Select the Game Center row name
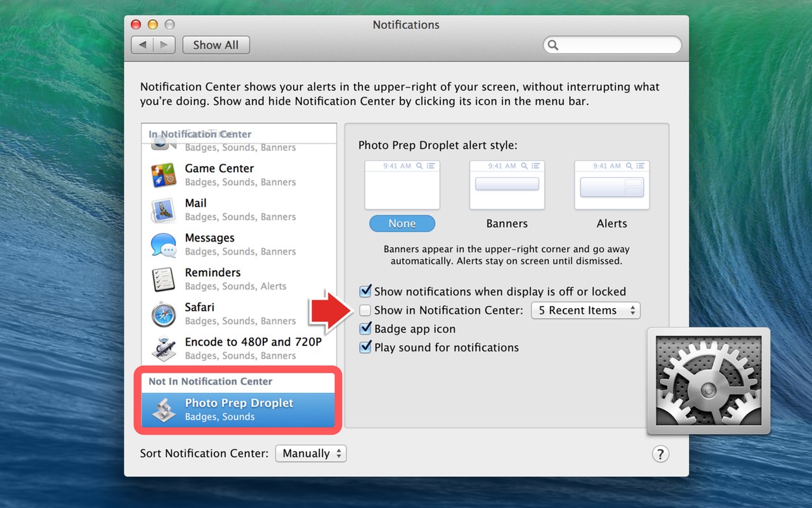This screenshot has width=812, height=508. click(x=219, y=168)
